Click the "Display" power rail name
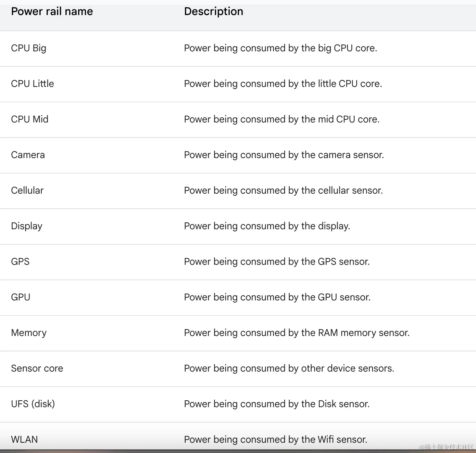 tap(27, 226)
